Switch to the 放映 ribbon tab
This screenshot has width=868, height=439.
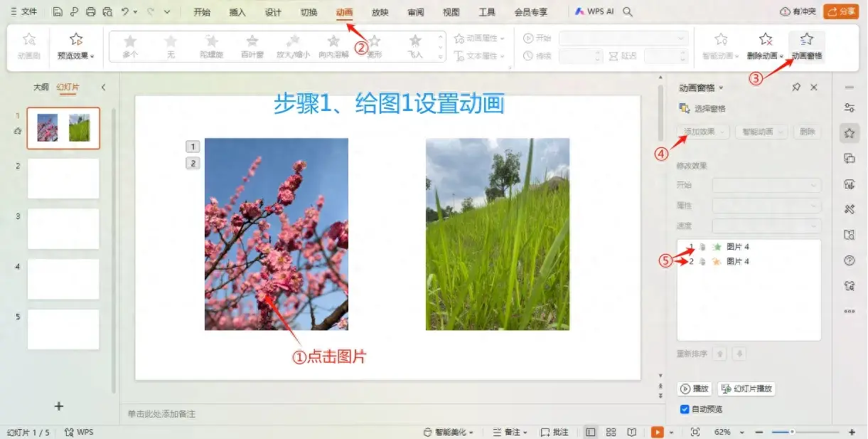pyautogui.click(x=380, y=11)
